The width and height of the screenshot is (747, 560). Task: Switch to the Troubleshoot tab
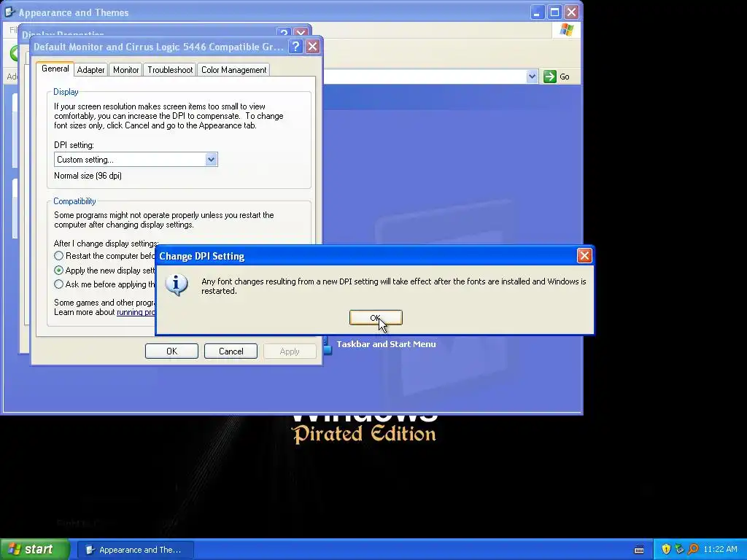[x=170, y=70]
